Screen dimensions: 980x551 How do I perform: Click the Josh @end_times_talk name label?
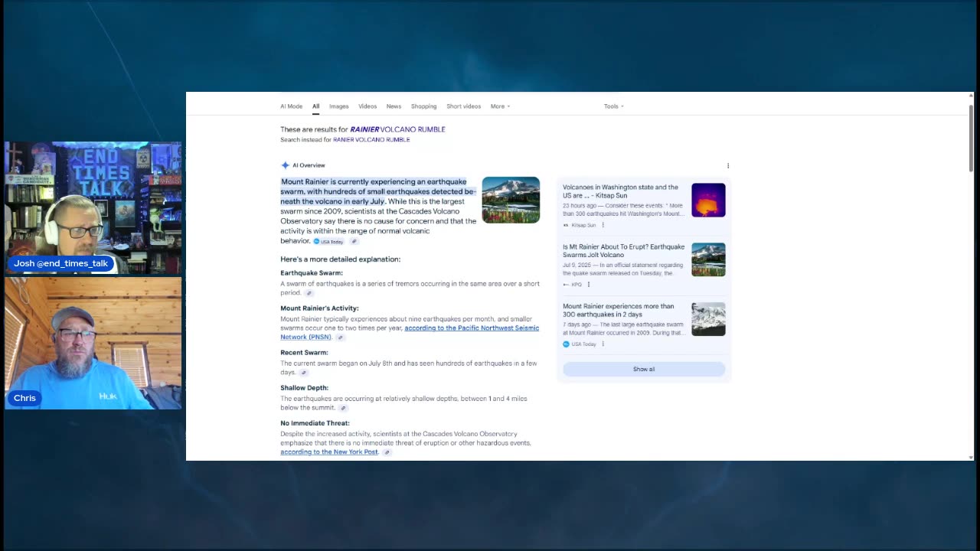tap(60, 263)
